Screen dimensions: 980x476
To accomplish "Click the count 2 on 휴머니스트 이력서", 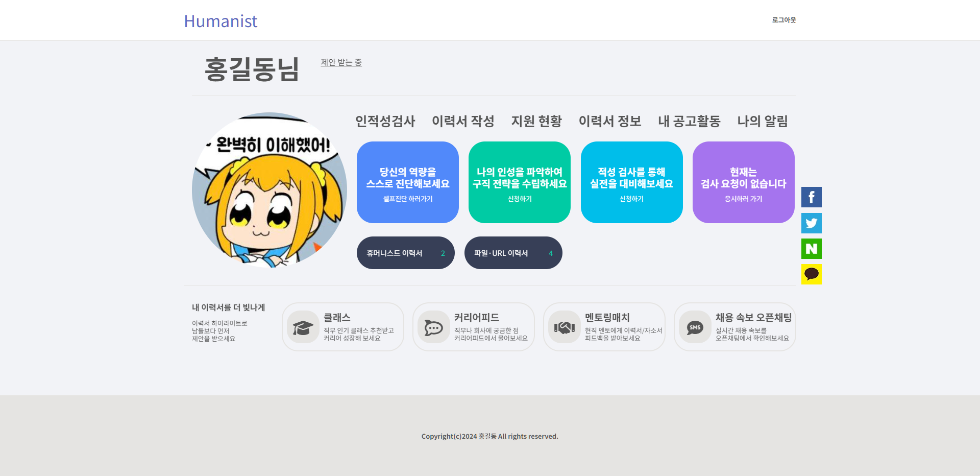I will tap(443, 253).
